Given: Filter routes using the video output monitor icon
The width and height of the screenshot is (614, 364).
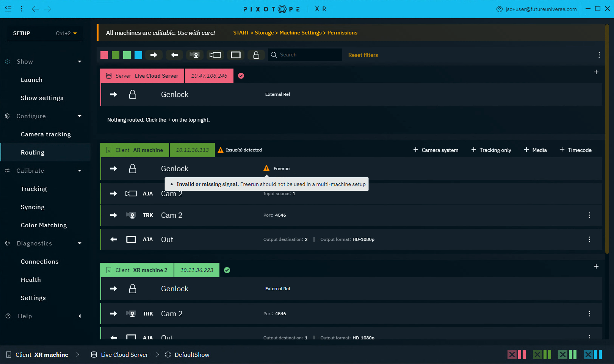Looking at the screenshot, I should [236, 55].
